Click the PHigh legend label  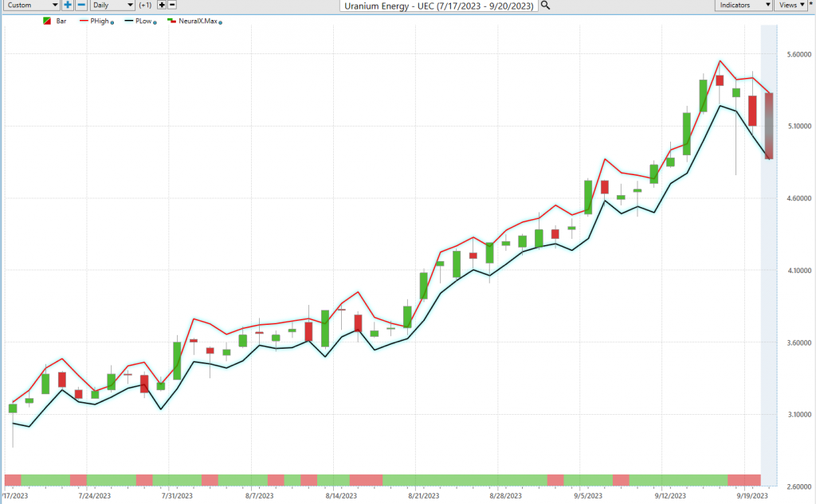click(x=100, y=21)
